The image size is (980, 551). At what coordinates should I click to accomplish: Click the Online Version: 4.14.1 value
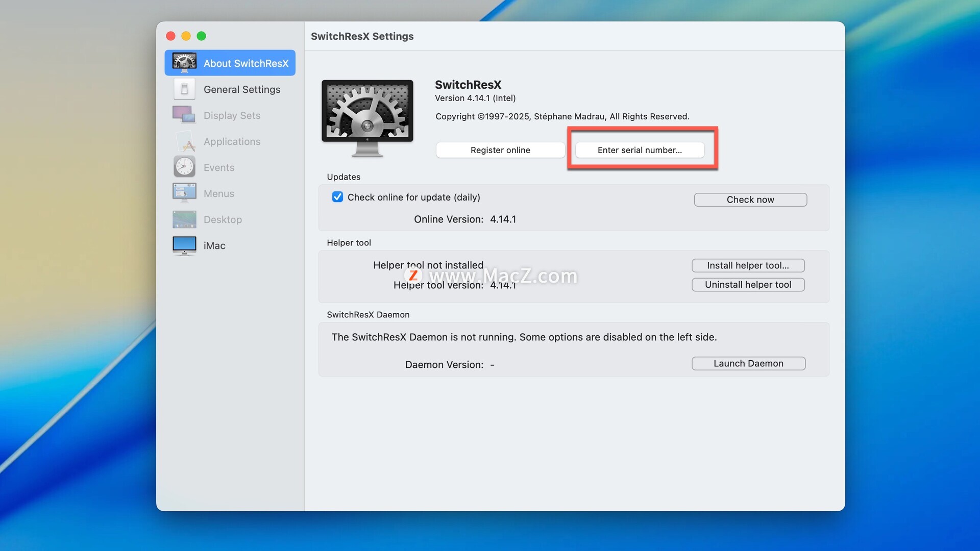(503, 219)
